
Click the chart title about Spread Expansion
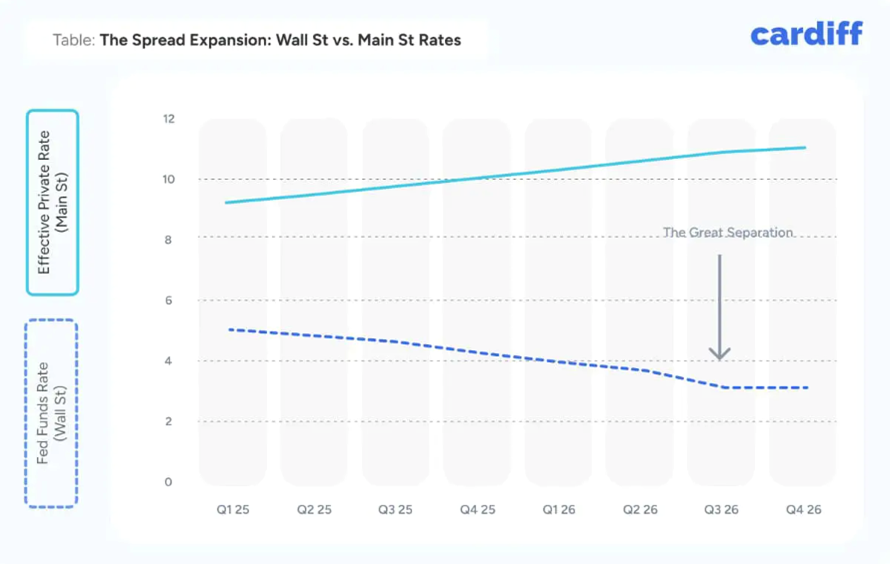click(257, 41)
